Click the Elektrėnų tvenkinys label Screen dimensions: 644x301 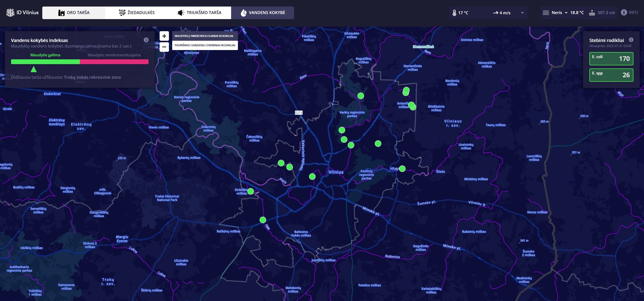click(57, 122)
